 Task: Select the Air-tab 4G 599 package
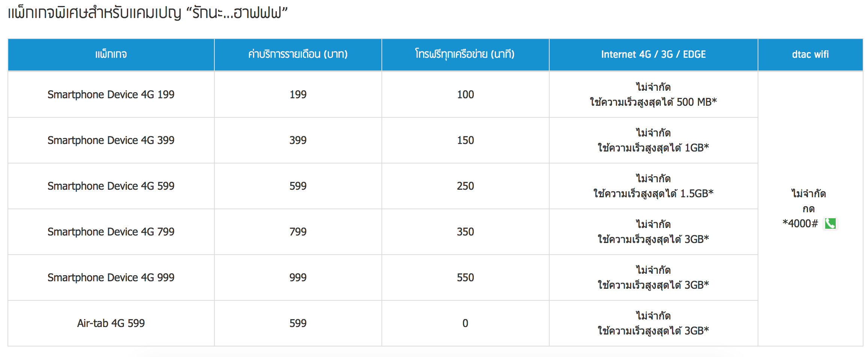pos(111,323)
